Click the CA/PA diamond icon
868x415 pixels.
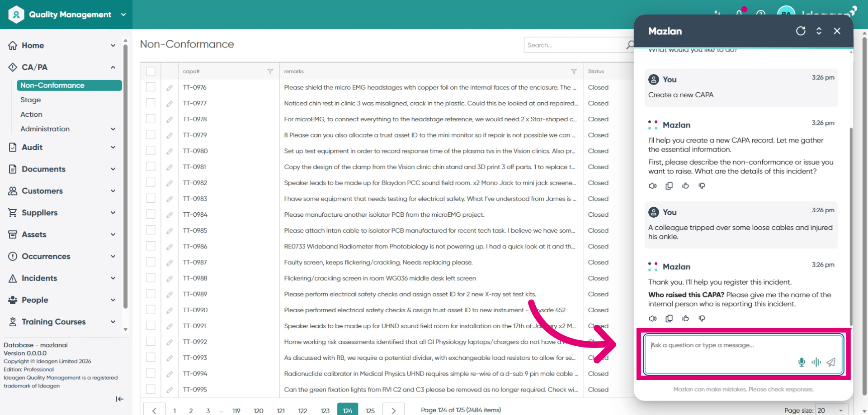click(x=13, y=67)
